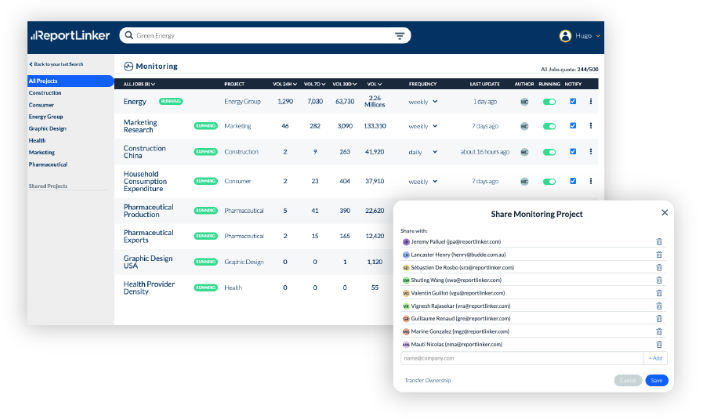Open more options for Energy row

pyautogui.click(x=591, y=101)
